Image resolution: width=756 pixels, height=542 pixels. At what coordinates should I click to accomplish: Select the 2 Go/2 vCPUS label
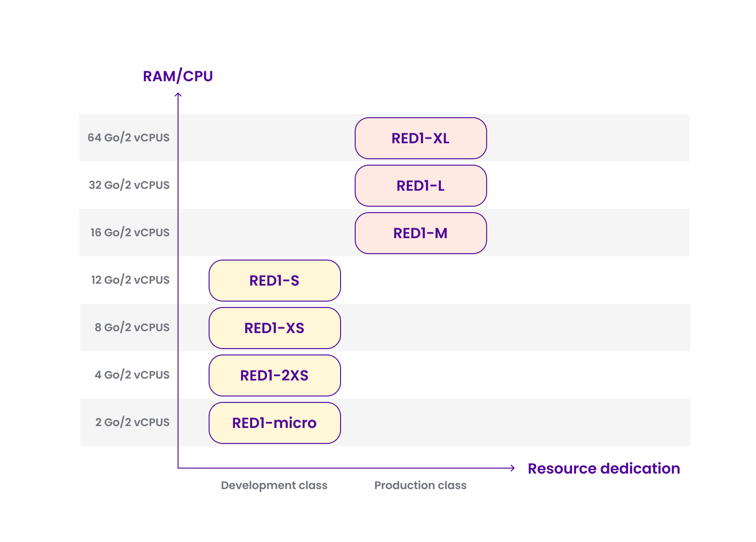pyautogui.click(x=132, y=422)
